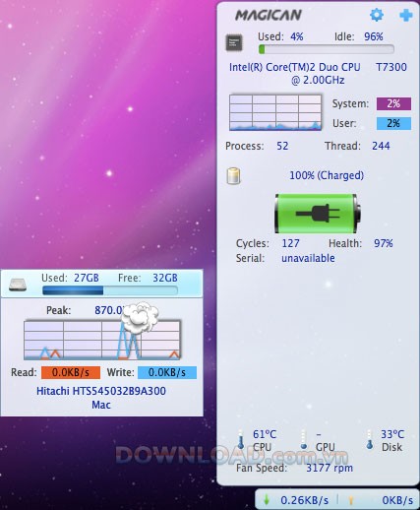The image size is (420, 510).
Task: Click the Idle 96% value
Action: pyautogui.click(x=374, y=36)
